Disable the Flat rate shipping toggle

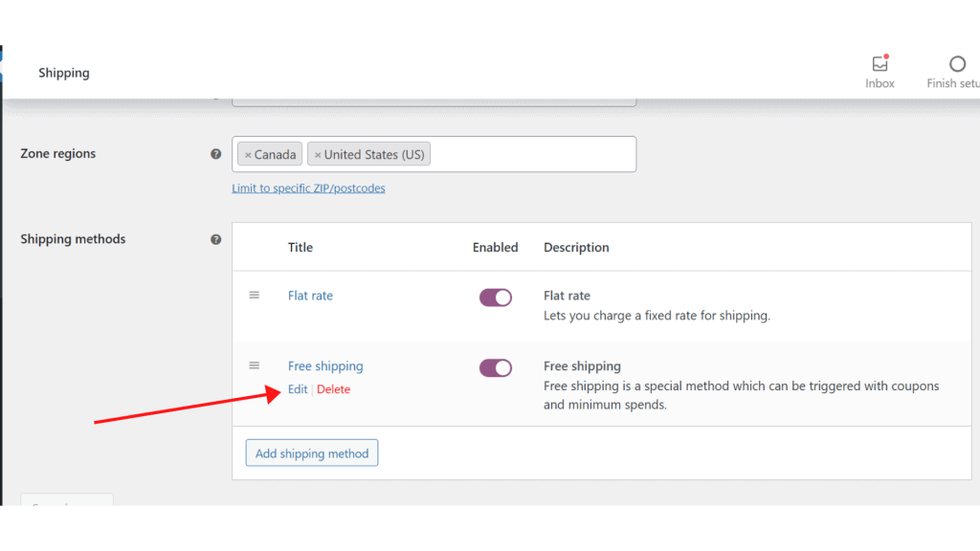[496, 298]
